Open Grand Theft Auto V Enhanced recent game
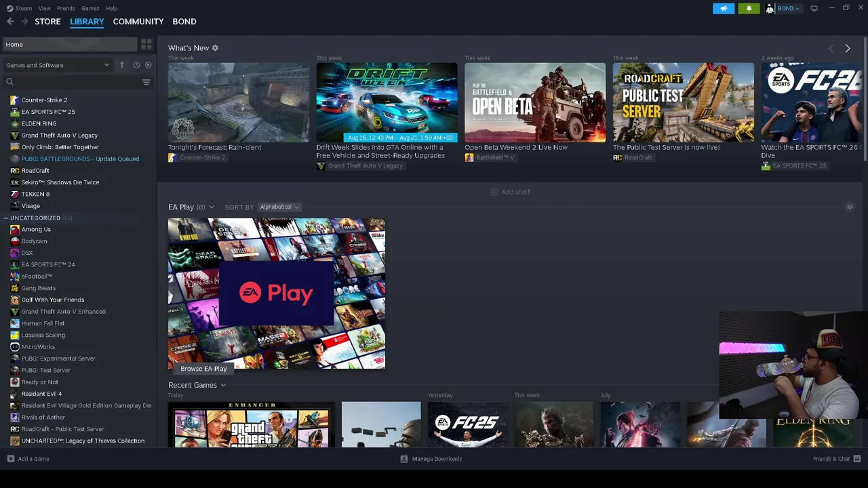 pos(252,425)
